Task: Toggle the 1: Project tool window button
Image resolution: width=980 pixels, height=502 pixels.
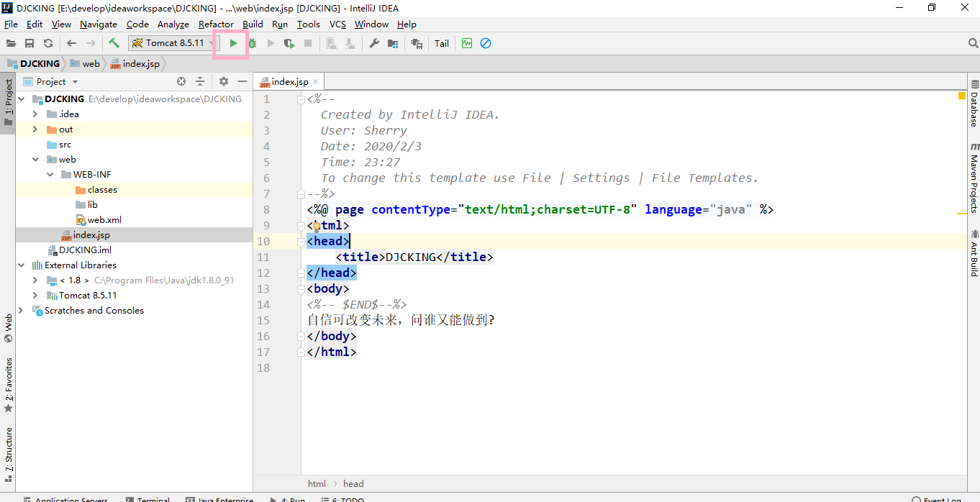Action: pyautogui.click(x=8, y=101)
